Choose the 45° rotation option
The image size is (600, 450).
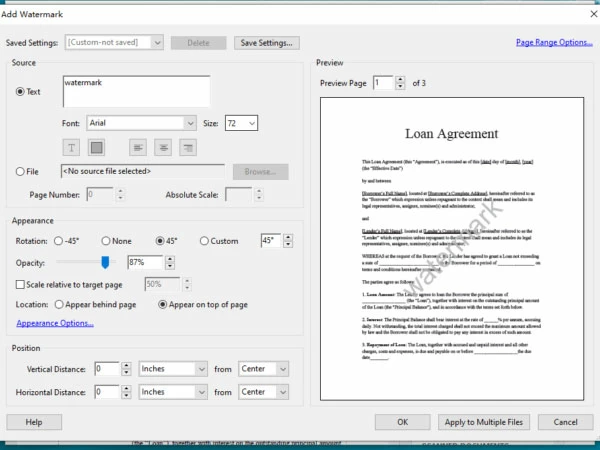(x=160, y=241)
